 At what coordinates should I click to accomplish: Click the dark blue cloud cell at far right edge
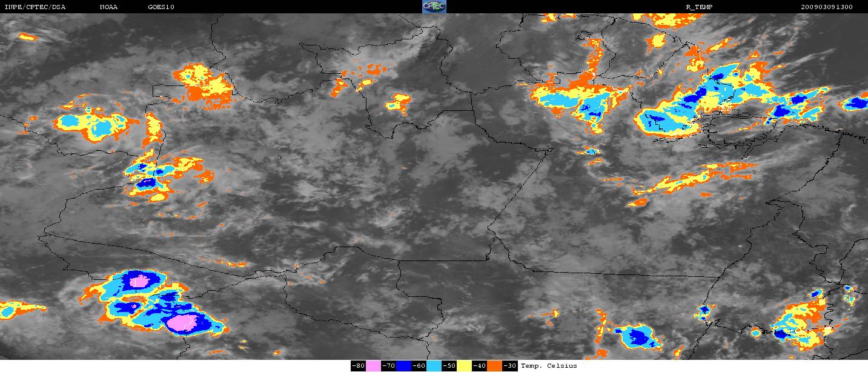(x=856, y=103)
